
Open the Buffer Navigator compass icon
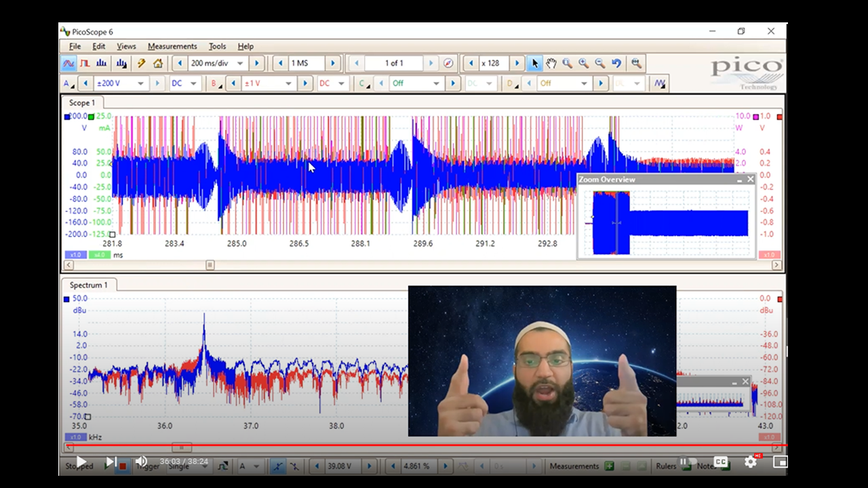pyautogui.click(x=448, y=63)
